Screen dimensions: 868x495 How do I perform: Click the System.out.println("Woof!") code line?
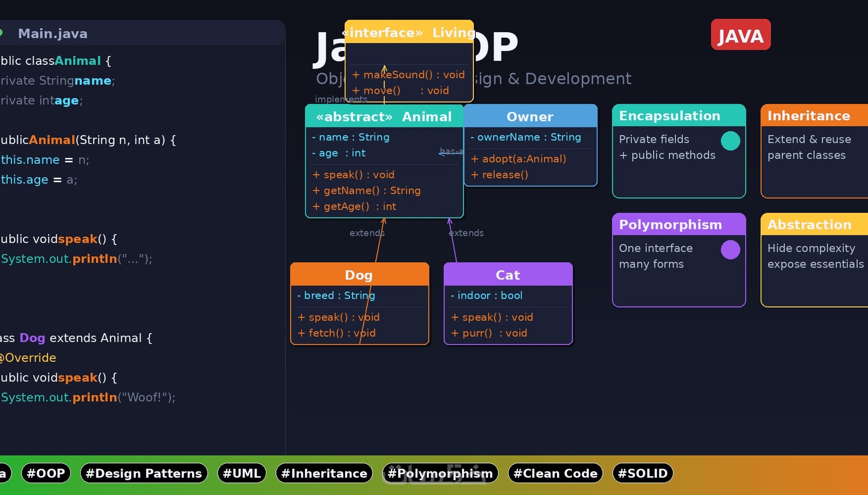[x=88, y=397]
